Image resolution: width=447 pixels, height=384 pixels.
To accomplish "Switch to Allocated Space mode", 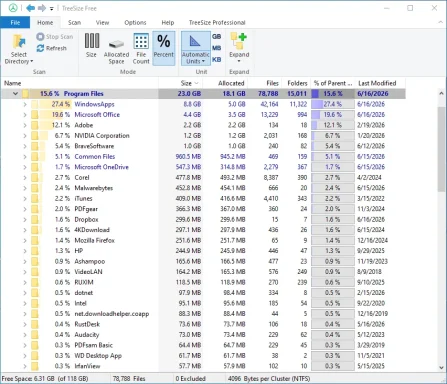I will (116, 49).
